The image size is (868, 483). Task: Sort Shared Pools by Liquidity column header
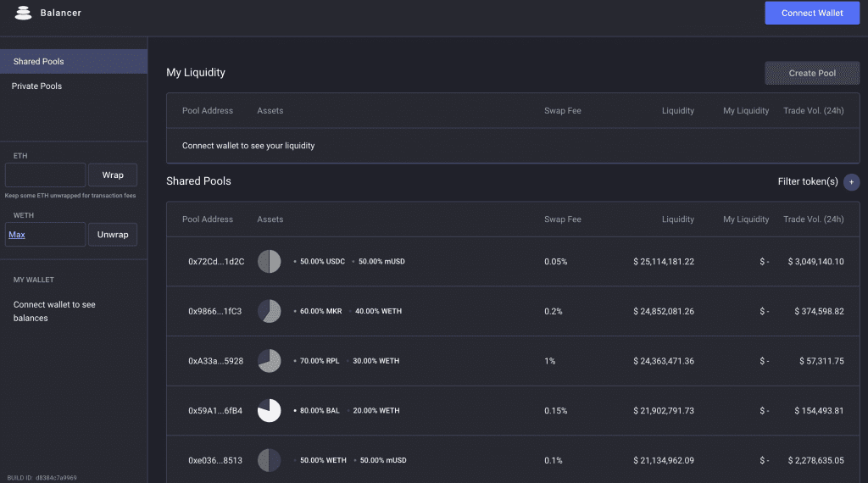[x=677, y=219]
